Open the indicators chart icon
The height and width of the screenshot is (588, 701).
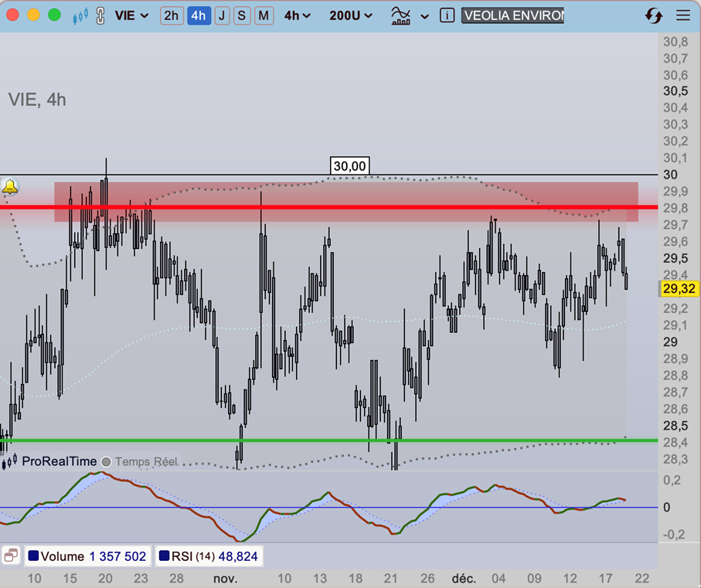tap(401, 15)
